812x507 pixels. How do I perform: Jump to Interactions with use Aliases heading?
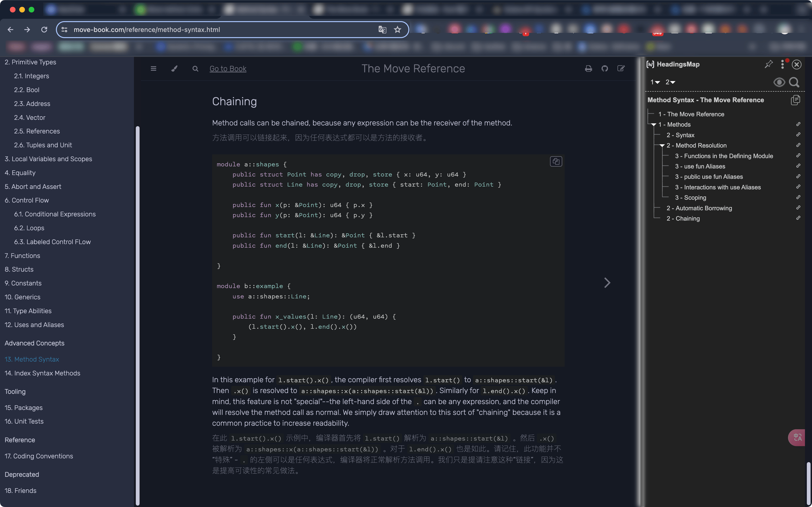tap(718, 187)
